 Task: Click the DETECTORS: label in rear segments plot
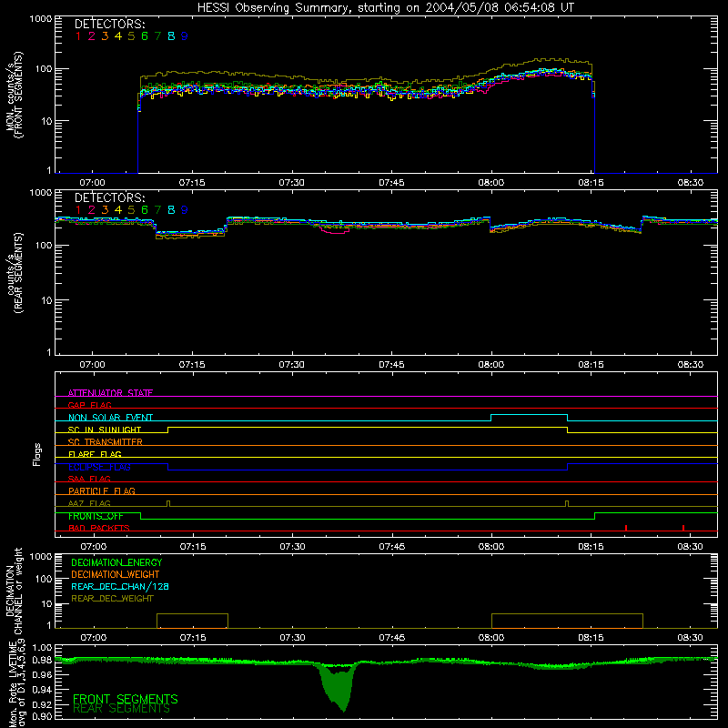[x=109, y=198]
